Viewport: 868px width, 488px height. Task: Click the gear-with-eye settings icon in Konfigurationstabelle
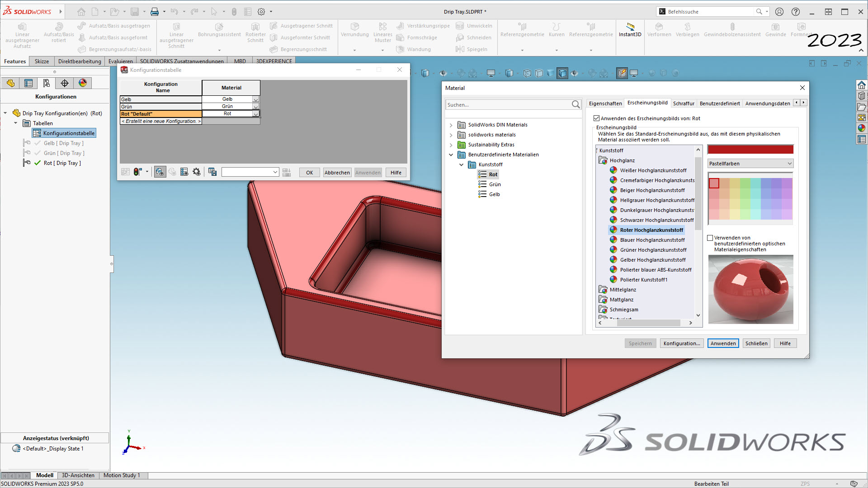197,172
